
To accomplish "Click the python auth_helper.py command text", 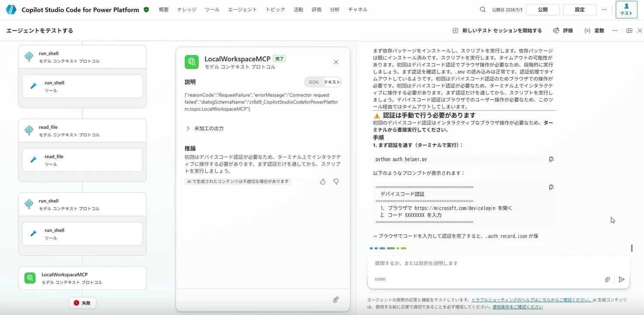I will [x=401, y=159].
